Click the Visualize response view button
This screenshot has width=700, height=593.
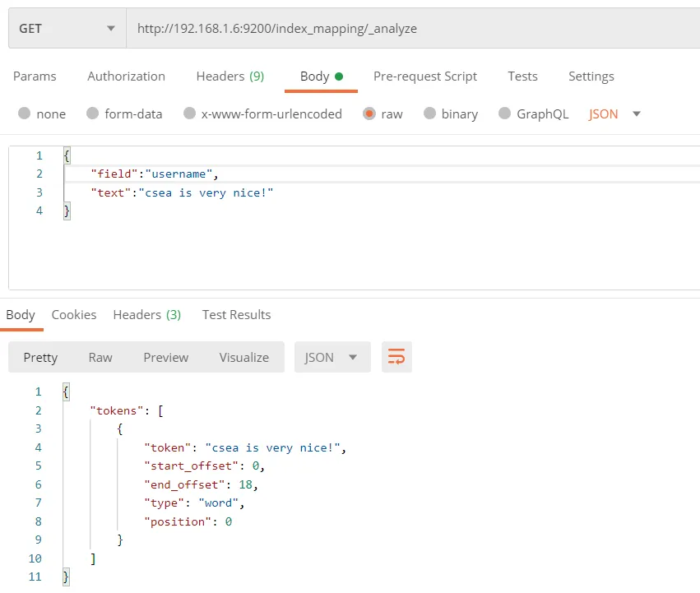[243, 357]
